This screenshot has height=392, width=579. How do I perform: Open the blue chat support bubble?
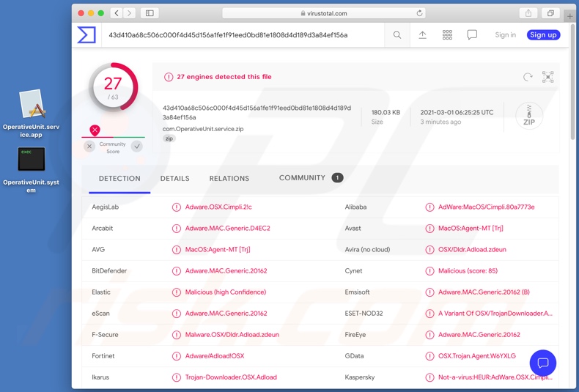pyautogui.click(x=543, y=363)
